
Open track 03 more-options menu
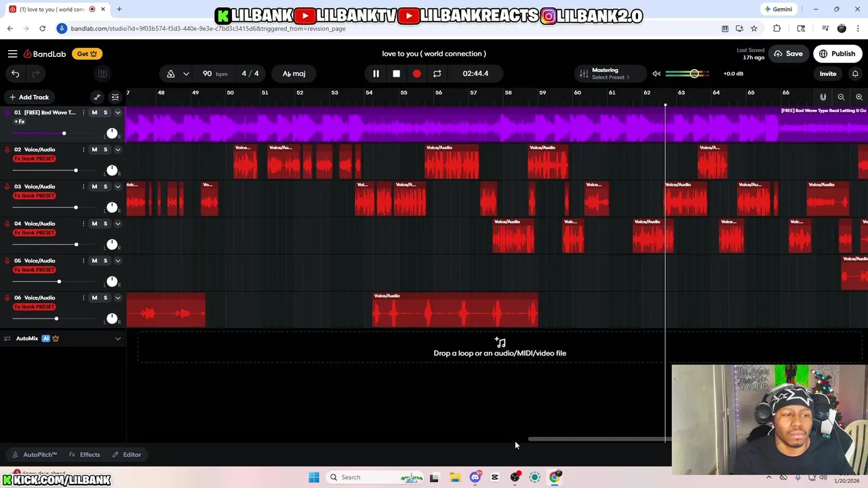coord(83,186)
